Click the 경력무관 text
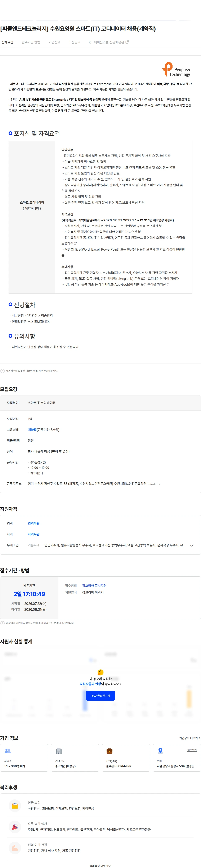201x868 pixels. click(x=33, y=523)
